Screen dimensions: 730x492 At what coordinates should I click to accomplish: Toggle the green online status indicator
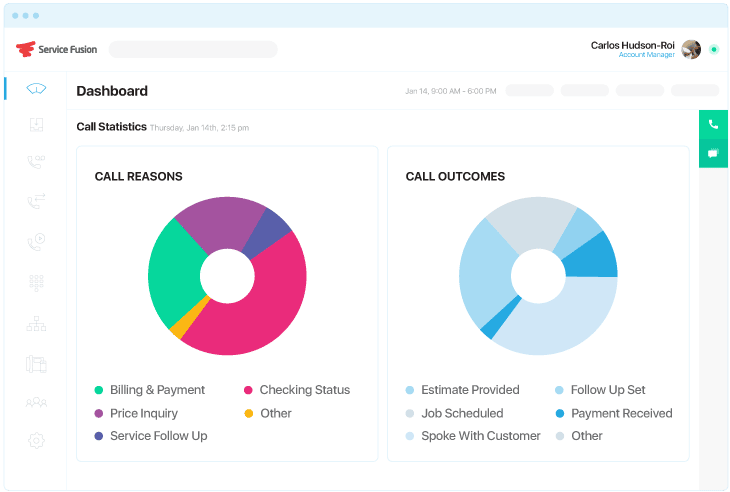(x=714, y=49)
